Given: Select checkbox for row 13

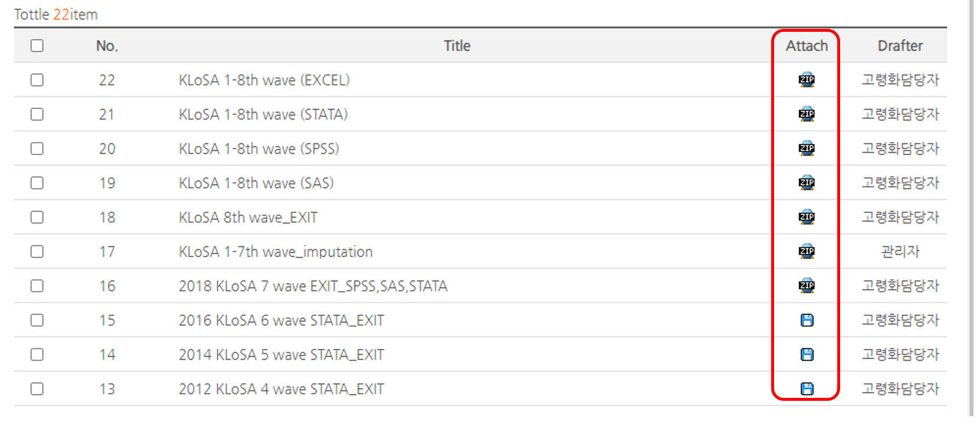Looking at the screenshot, I should (x=37, y=388).
